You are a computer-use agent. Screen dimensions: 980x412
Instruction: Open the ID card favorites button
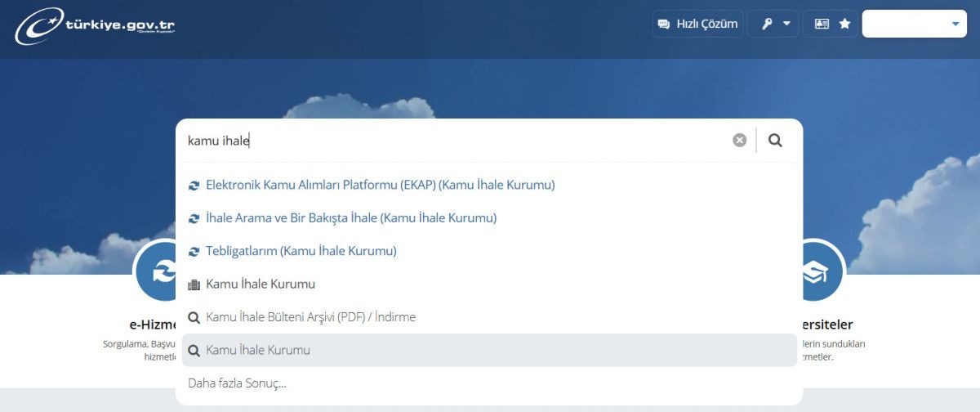[822, 24]
